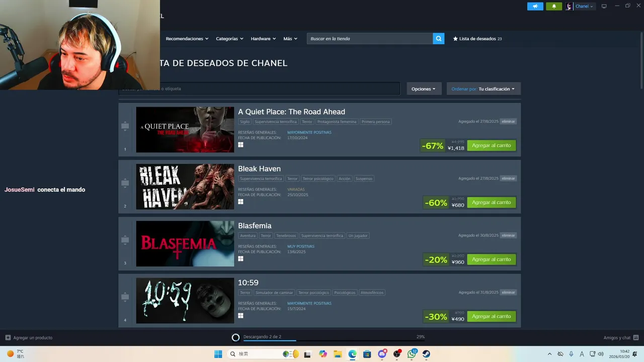Open the Opciones dropdown
Viewport: 644px width, 362px height.
pos(424,88)
